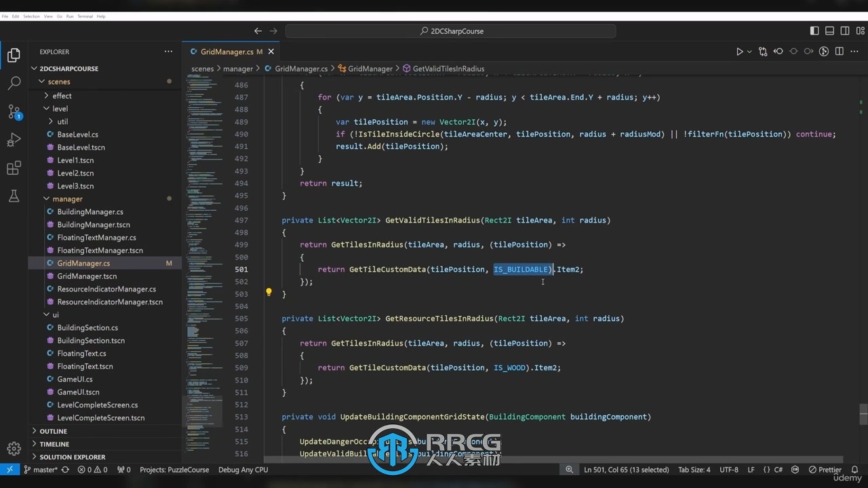Open the Manage gear menu
The height and width of the screenshot is (488, 868).
14,448
